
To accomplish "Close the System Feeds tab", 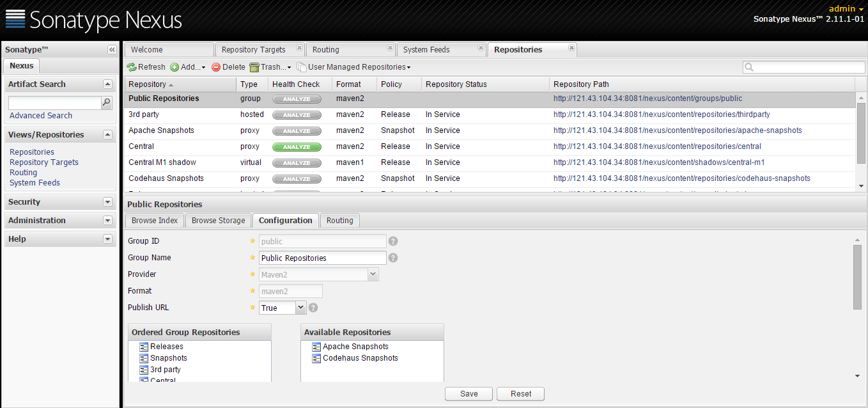I will point(481,48).
